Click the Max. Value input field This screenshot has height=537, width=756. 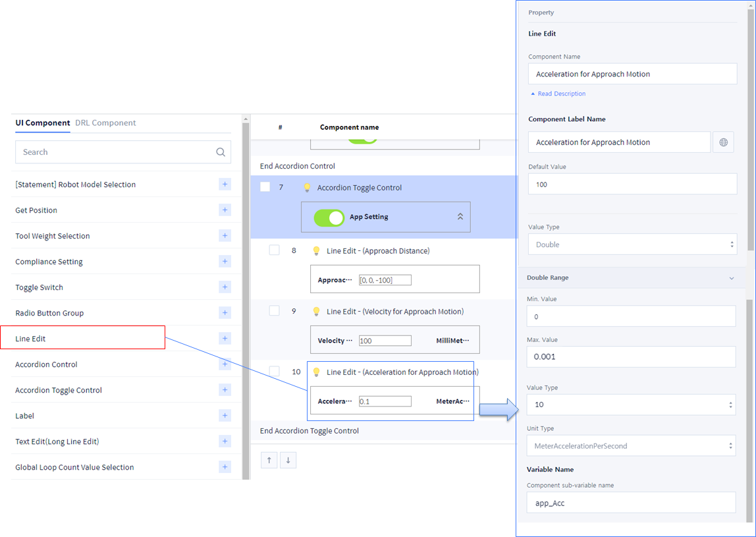pos(631,357)
